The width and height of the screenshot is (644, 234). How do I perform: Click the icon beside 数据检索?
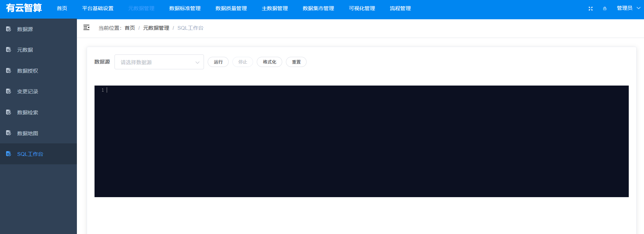[8, 112]
